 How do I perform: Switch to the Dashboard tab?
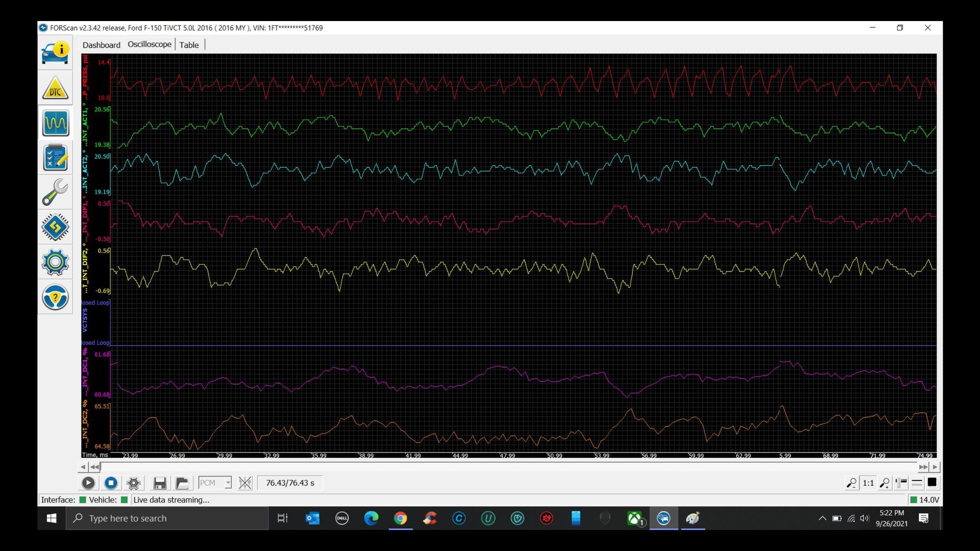tap(101, 45)
